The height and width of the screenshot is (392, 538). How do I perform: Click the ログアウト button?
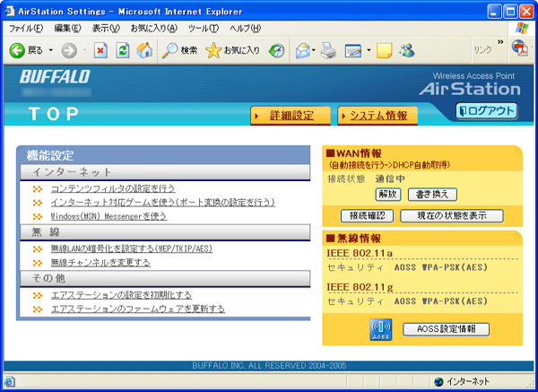click(x=487, y=111)
